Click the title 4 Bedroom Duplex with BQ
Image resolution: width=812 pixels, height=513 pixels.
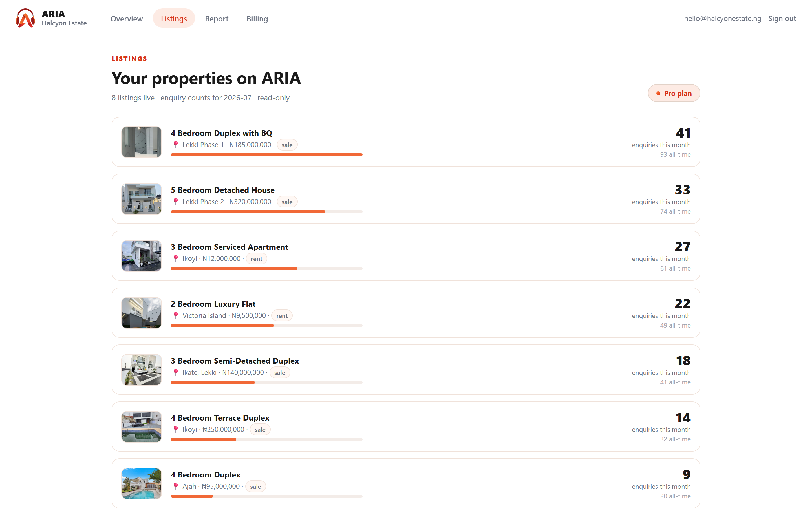(221, 133)
